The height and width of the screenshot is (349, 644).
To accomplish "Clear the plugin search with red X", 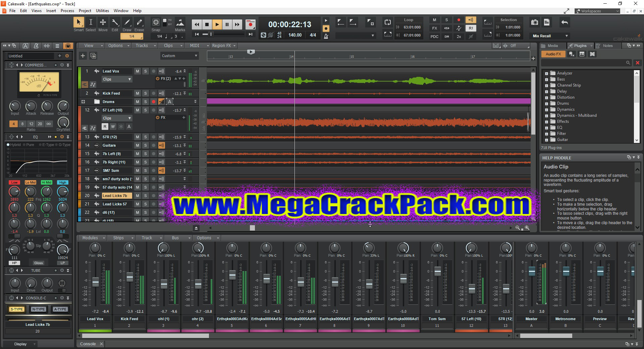I will pos(638,63).
